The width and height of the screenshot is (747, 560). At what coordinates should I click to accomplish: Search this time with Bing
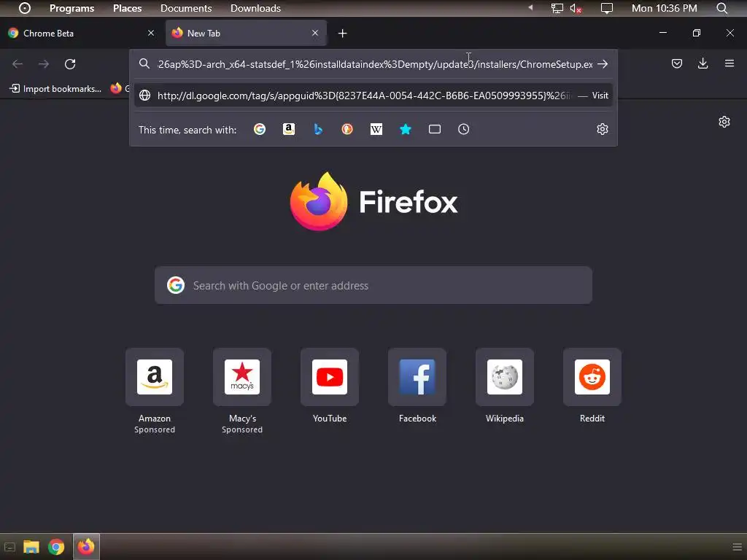pos(318,129)
